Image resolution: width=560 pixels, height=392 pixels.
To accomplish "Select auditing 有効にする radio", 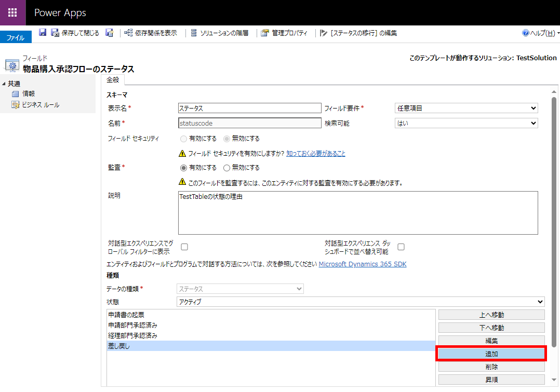I will (x=183, y=168).
